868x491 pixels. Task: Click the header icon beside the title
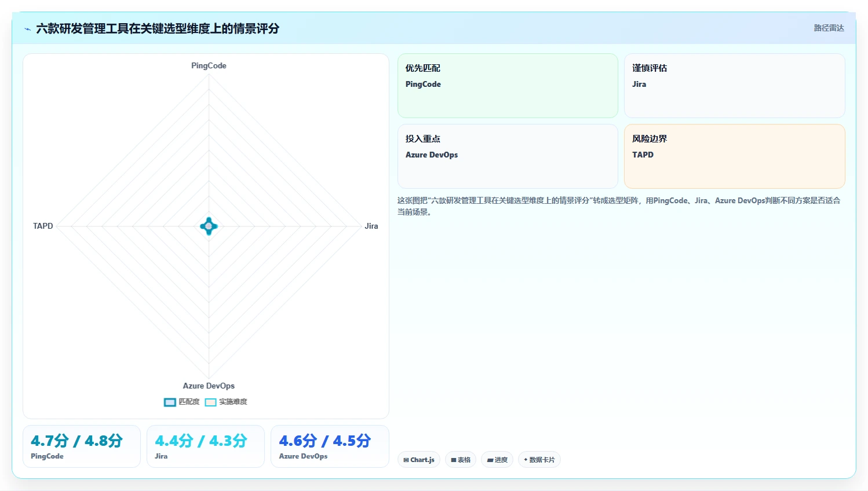point(27,28)
